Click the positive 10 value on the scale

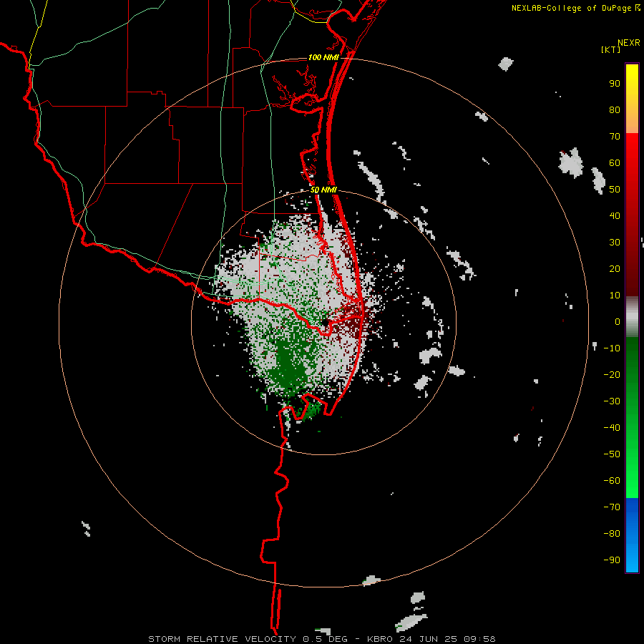tap(615, 296)
